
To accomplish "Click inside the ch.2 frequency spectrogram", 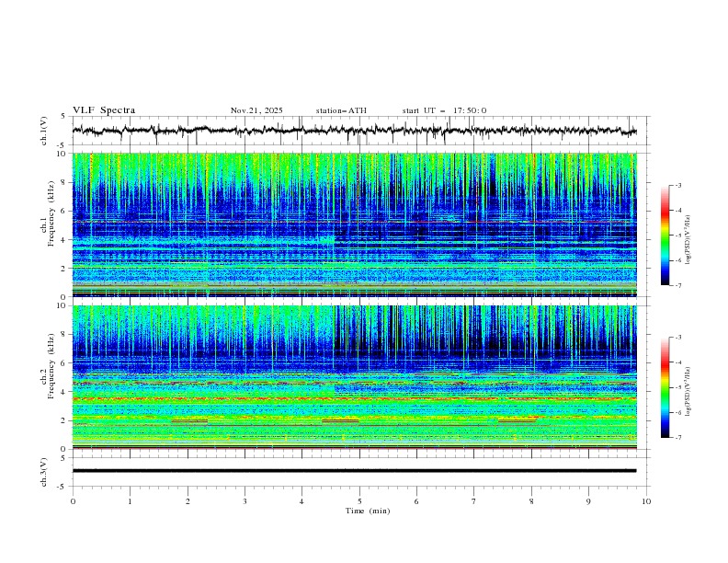I will 355,377.
